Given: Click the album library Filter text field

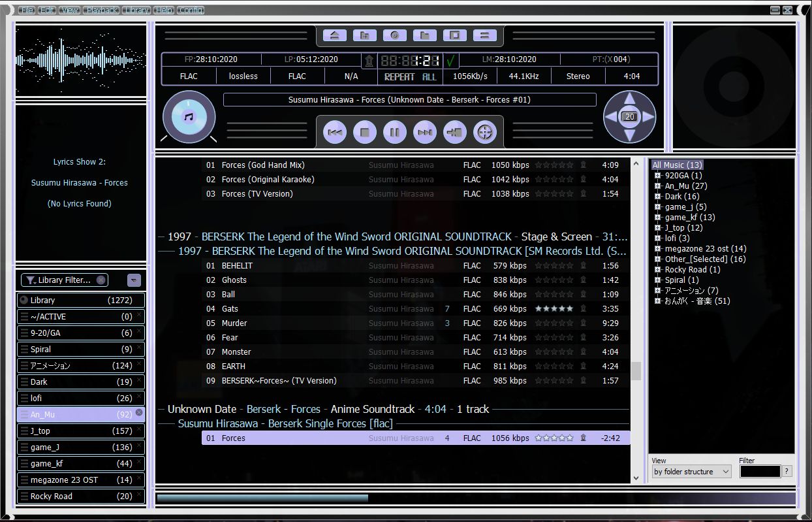Looking at the screenshot, I should pyautogui.click(x=760, y=472).
